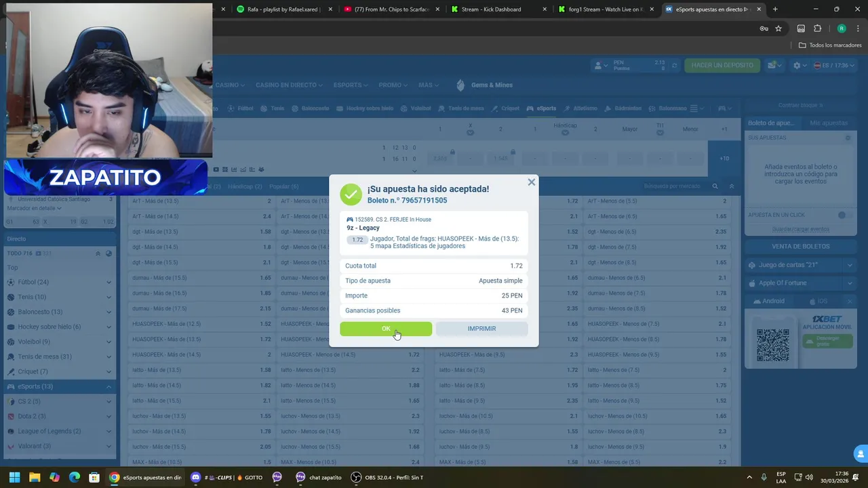The width and height of the screenshot is (868, 488).
Task: Switch to Mis apuestas tab
Action: click(x=829, y=123)
